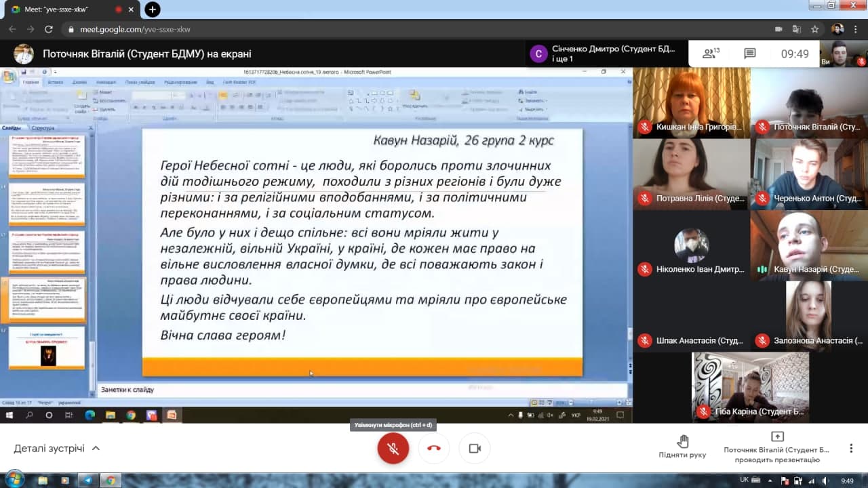868x488 pixels.
Task: Expand Деталі зустрічі meeting details
Action: point(57,448)
